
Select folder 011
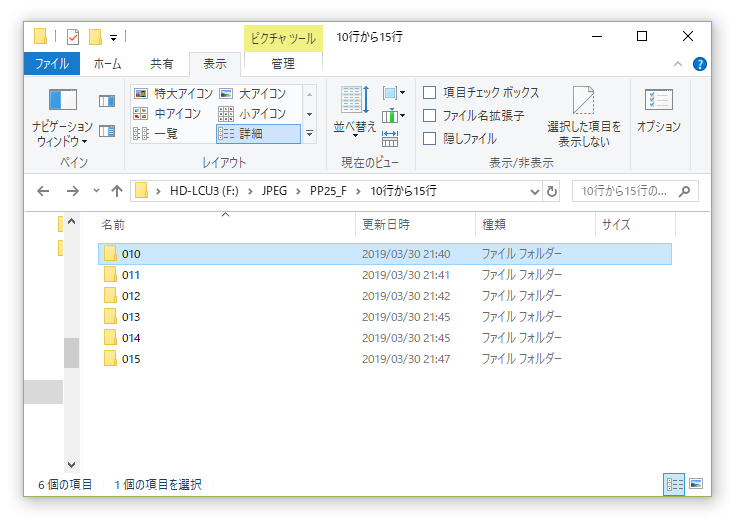pos(385,275)
